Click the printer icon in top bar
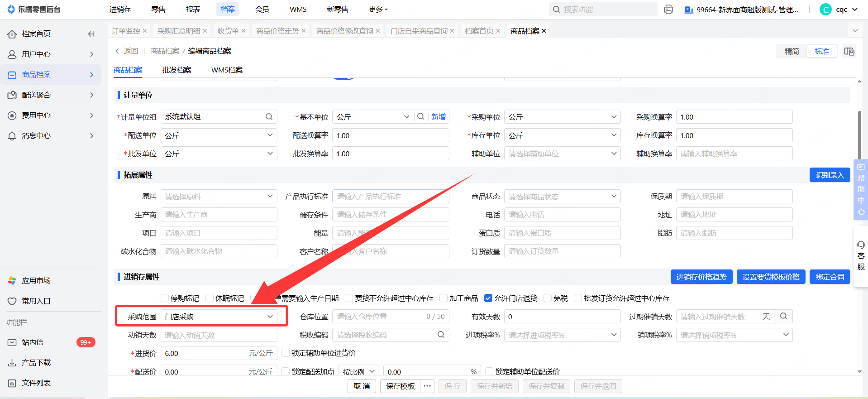Screen dimensions: 868x399 click(x=668, y=10)
